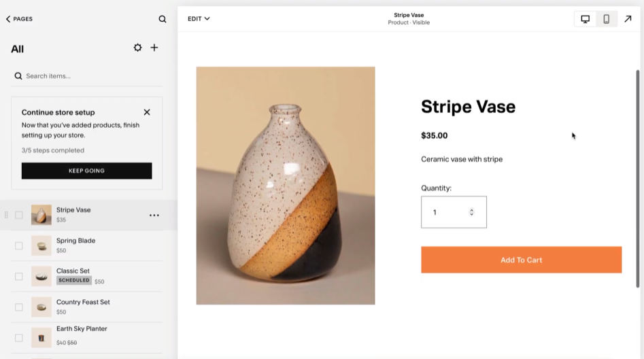Check the Country Feast Set checkbox
Image resolution: width=644 pixels, height=359 pixels.
pyautogui.click(x=19, y=307)
